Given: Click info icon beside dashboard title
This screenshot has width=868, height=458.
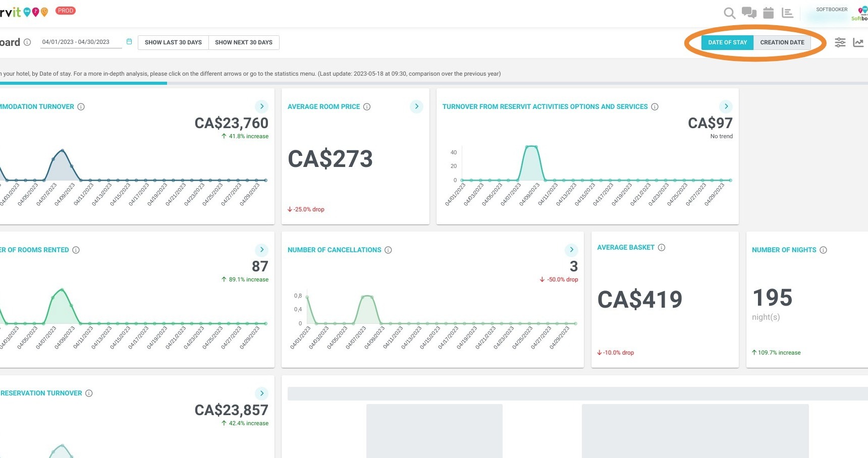Looking at the screenshot, I should tap(27, 42).
